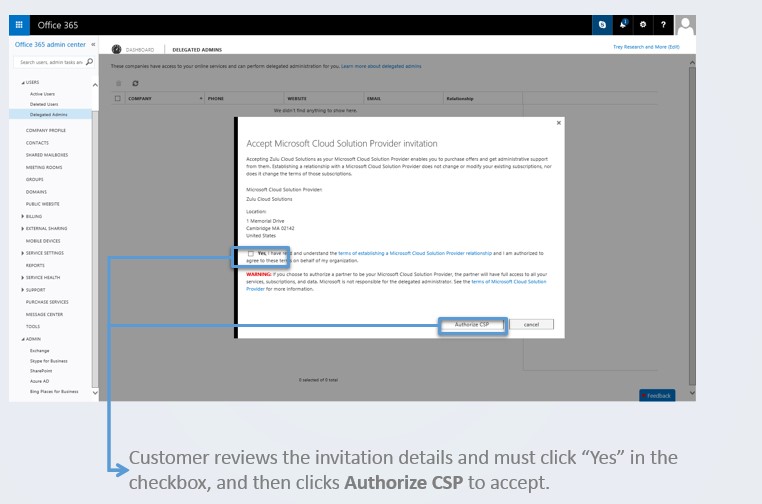Expand the SERVICE HEALTH section
The width and height of the screenshot is (762, 504).
tap(23, 278)
